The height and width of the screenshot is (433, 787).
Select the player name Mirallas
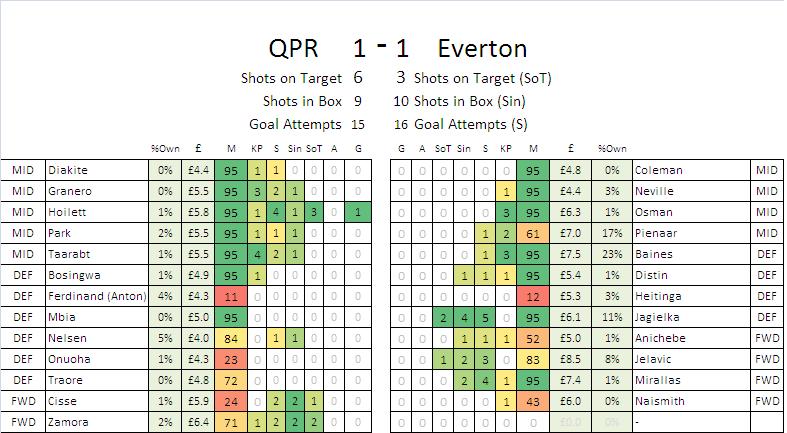point(658,380)
